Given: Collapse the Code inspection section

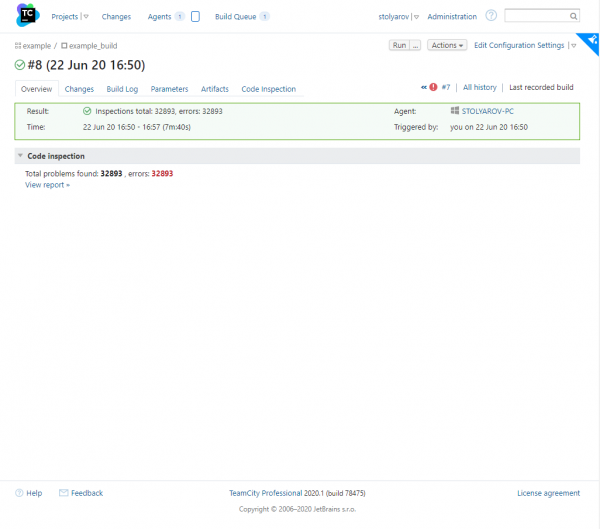Looking at the screenshot, I should (20, 156).
